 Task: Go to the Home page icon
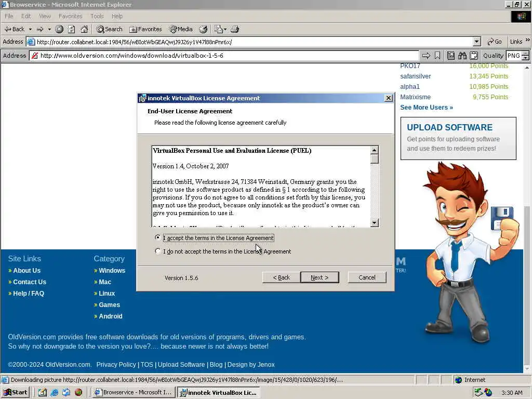click(84, 29)
